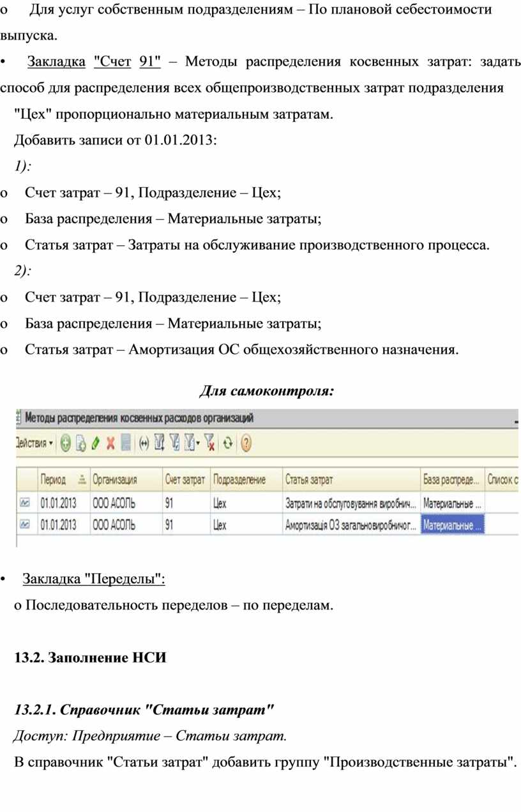Viewport: 521px width, 812px height.
Task: Click the filter setup icon
Action: tap(159, 443)
